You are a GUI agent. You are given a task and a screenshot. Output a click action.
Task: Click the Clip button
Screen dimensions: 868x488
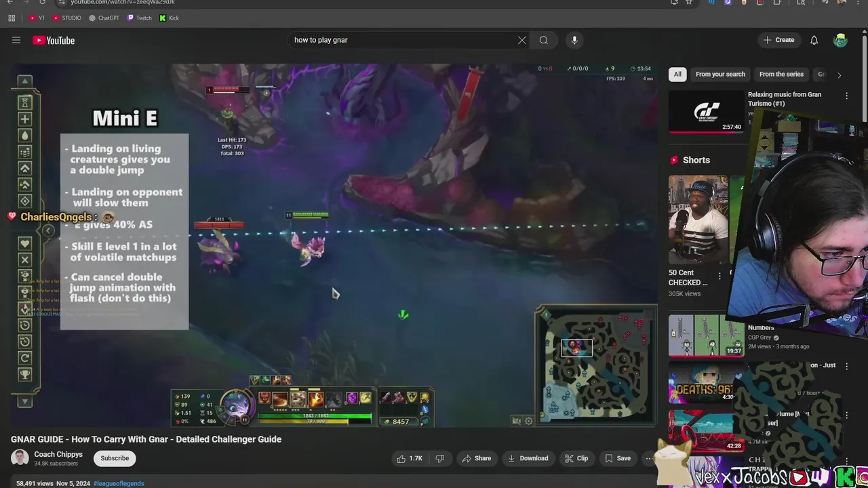pyautogui.click(x=576, y=458)
